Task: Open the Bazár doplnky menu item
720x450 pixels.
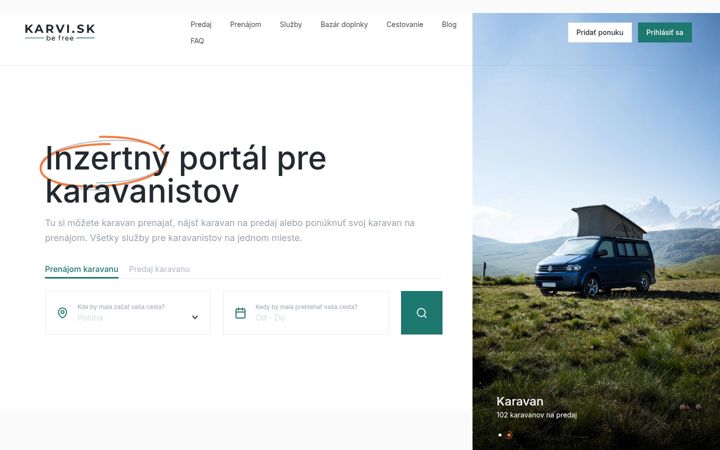Action: point(344,24)
